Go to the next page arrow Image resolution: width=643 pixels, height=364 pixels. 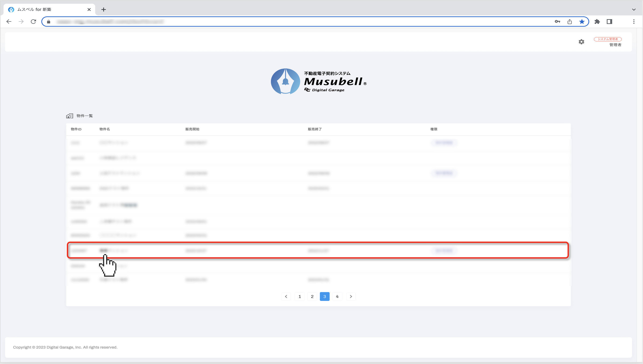(x=351, y=296)
